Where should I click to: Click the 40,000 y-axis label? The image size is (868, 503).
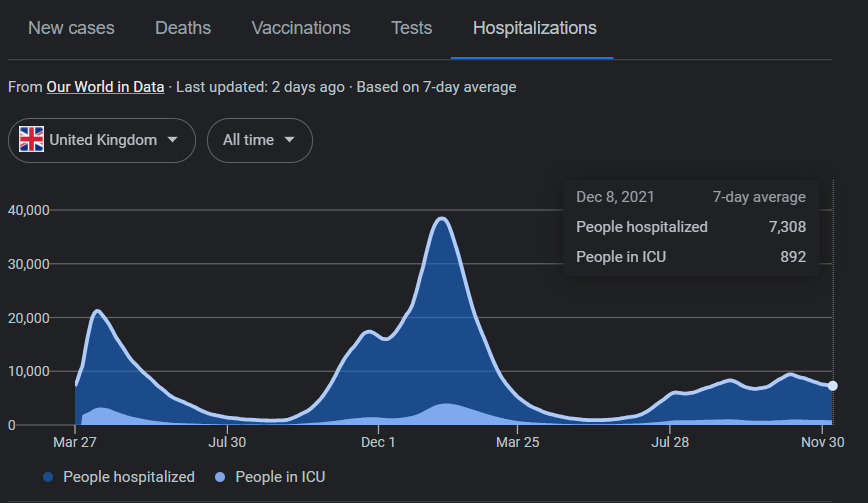[x=29, y=210]
